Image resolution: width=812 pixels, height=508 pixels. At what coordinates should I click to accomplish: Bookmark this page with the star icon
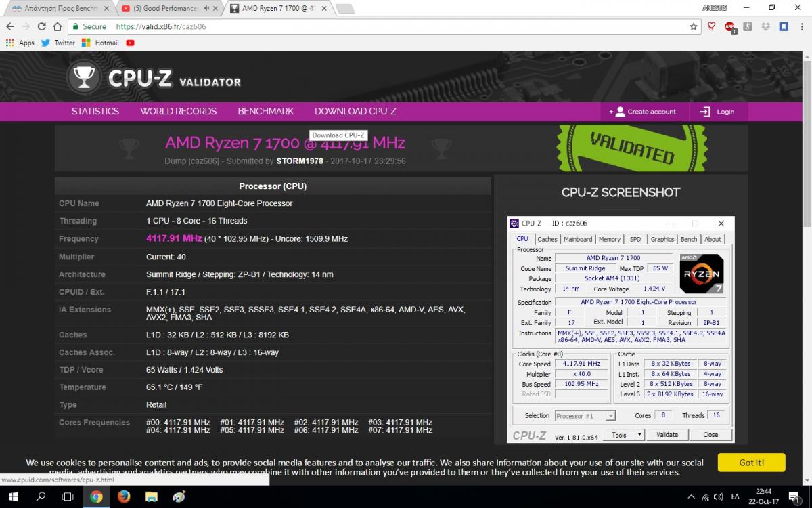pyautogui.click(x=694, y=26)
